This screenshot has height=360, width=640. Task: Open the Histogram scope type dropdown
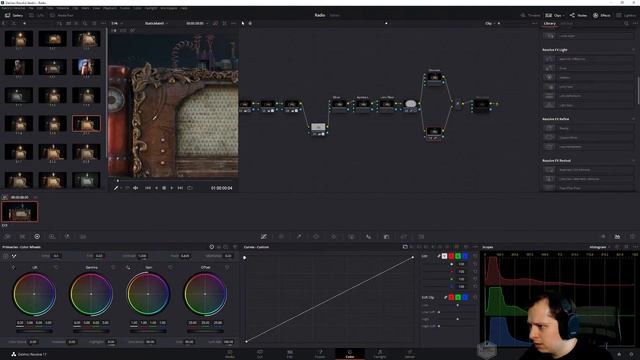point(600,247)
